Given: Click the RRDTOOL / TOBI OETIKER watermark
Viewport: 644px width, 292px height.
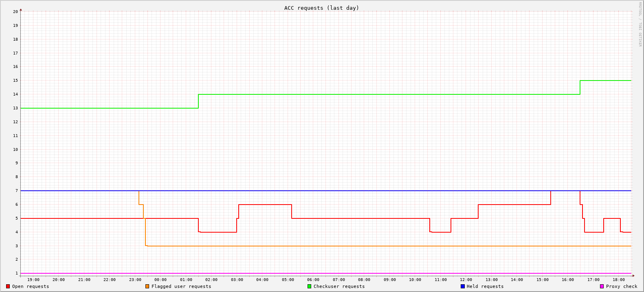Looking at the screenshot, I should pyautogui.click(x=640, y=24).
